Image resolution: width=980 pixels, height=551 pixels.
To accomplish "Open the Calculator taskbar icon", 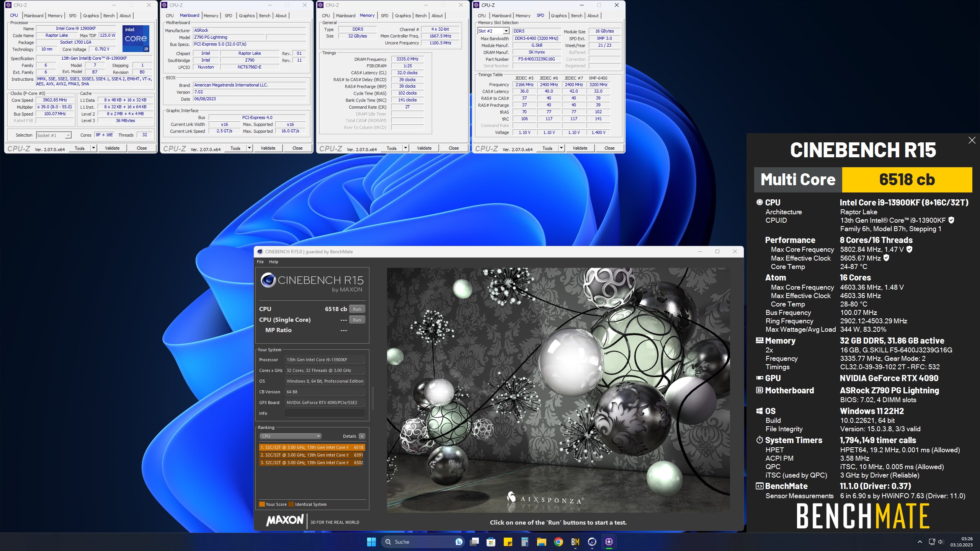I will pyautogui.click(x=525, y=542).
